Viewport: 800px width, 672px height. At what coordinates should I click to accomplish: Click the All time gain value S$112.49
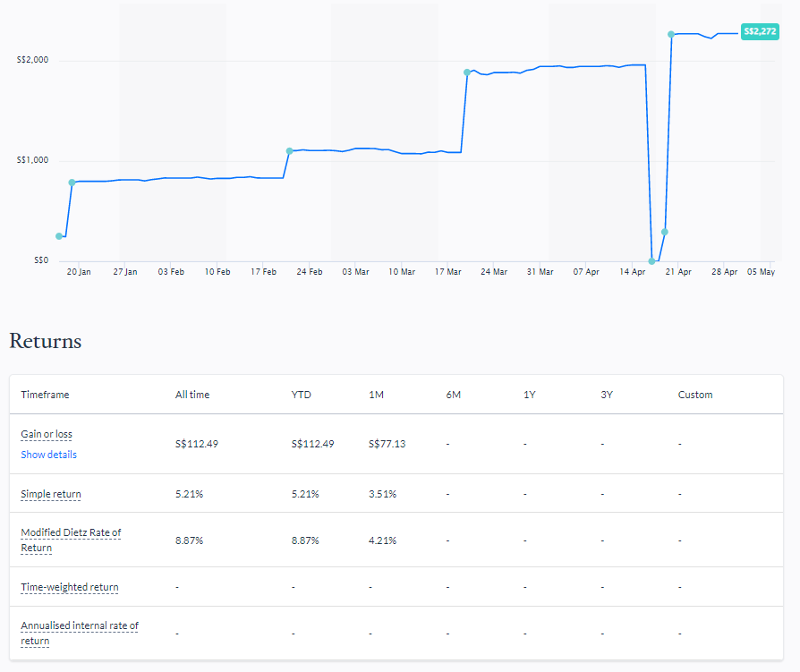point(197,444)
